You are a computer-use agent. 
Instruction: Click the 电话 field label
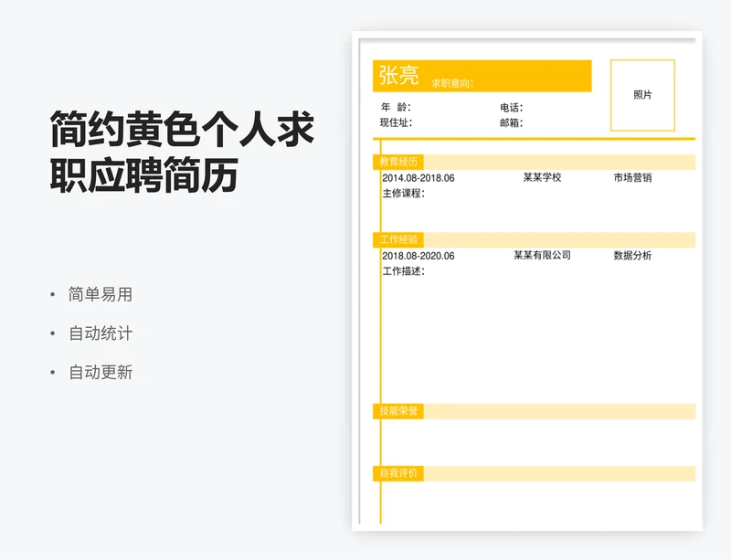pos(512,108)
